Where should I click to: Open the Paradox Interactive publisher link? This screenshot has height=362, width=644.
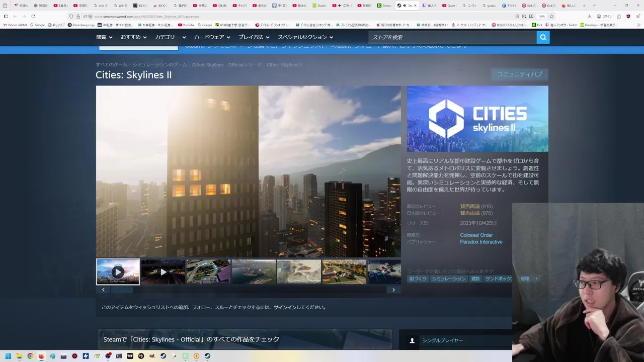tap(481, 242)
